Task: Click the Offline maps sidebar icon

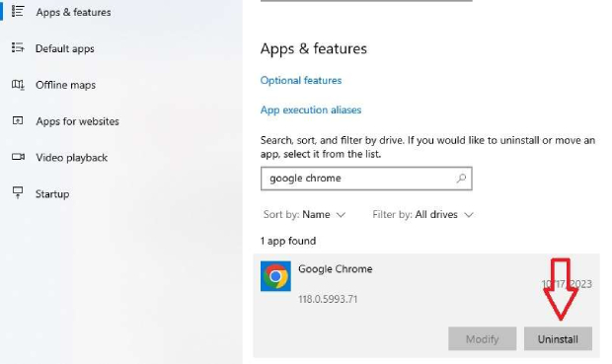Action: [18, 84]
